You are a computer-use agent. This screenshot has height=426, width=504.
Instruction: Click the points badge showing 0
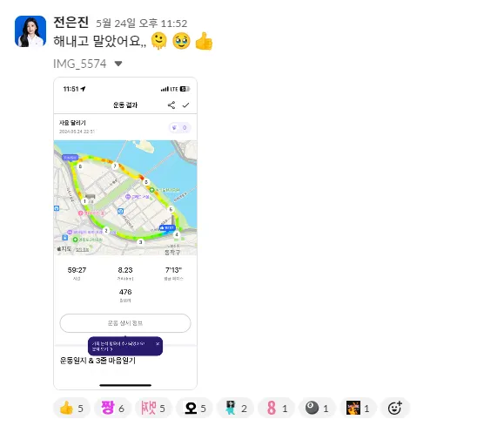click(x=180, y=128)
